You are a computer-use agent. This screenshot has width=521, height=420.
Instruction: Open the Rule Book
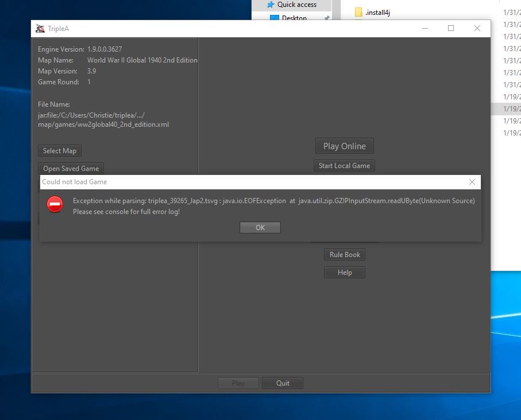(344, 255)
